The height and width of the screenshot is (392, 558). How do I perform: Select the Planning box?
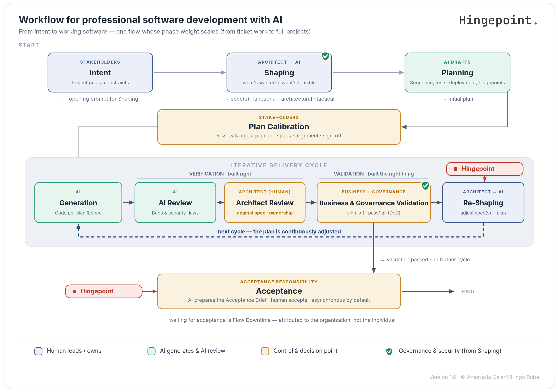click(457, 73)
